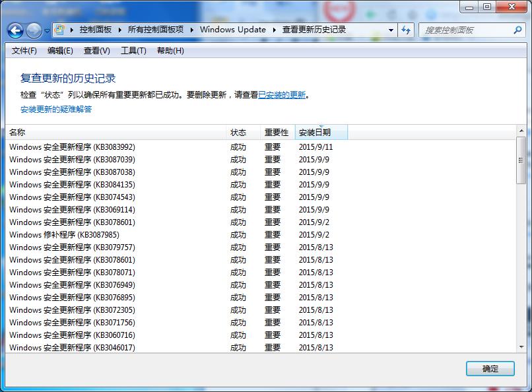Expand the arrow before 控制面板 breadcrumb

(x=72, y=30)
